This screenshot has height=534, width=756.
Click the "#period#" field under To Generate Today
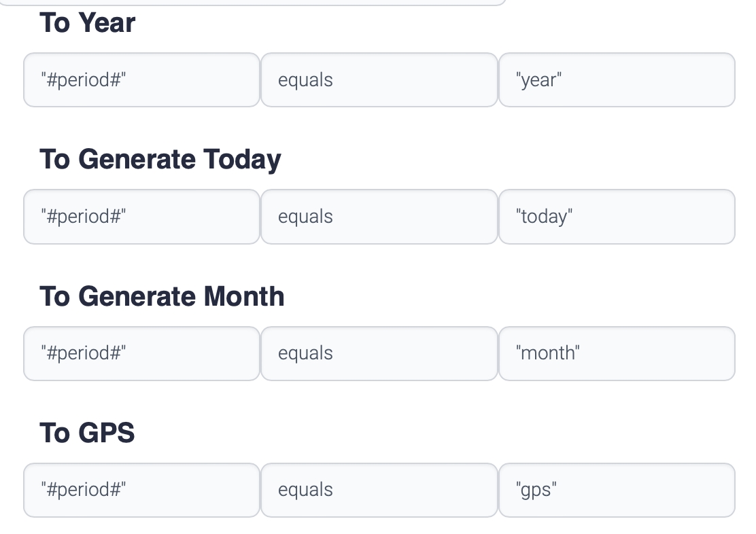(x=141, y=217)
